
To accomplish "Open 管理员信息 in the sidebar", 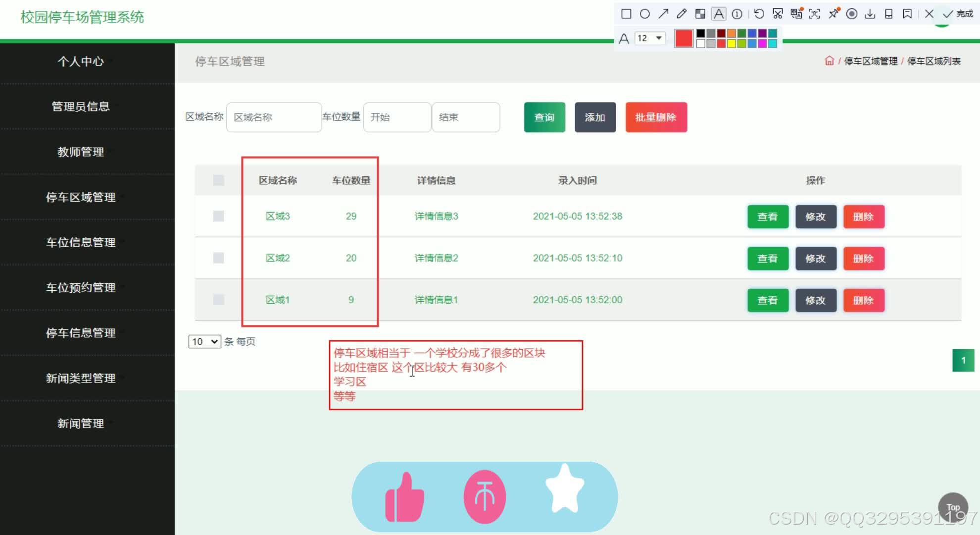I will click(x=81, y=107).
